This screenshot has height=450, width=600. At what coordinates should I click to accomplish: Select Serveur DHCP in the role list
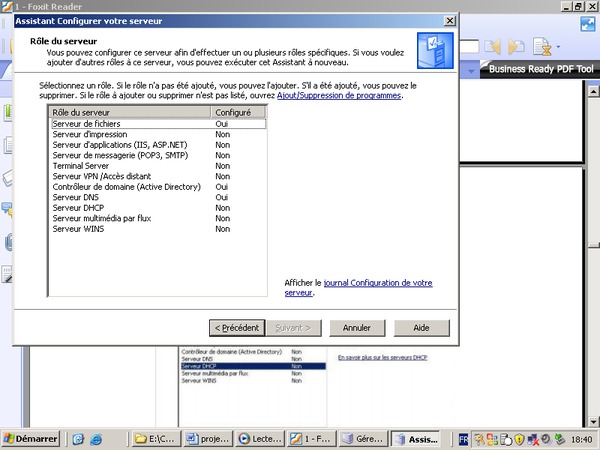[x=78, y=208]
